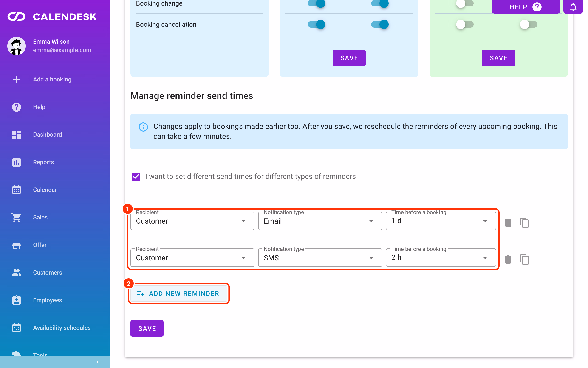Duplicate the Email 1 d reminder
588x368 pixels.
click(524, 222)
